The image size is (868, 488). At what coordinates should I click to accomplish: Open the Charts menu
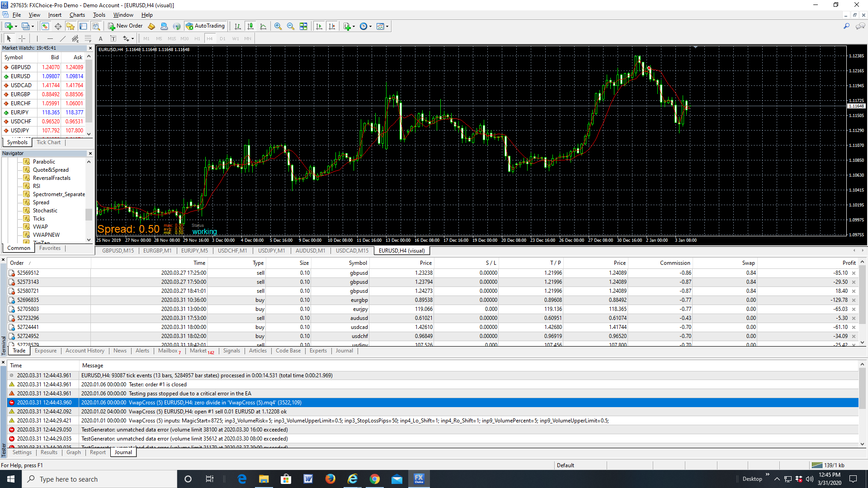point(77,15)
